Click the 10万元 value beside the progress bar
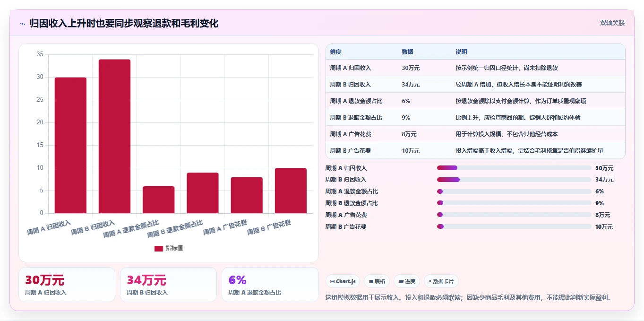The image size is (644, 321). tap(604, 227)
